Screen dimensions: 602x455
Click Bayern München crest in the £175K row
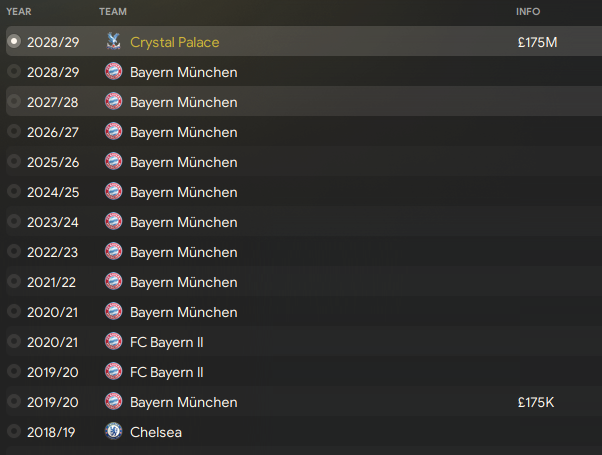pyautogui.click(x=114, y=402)
